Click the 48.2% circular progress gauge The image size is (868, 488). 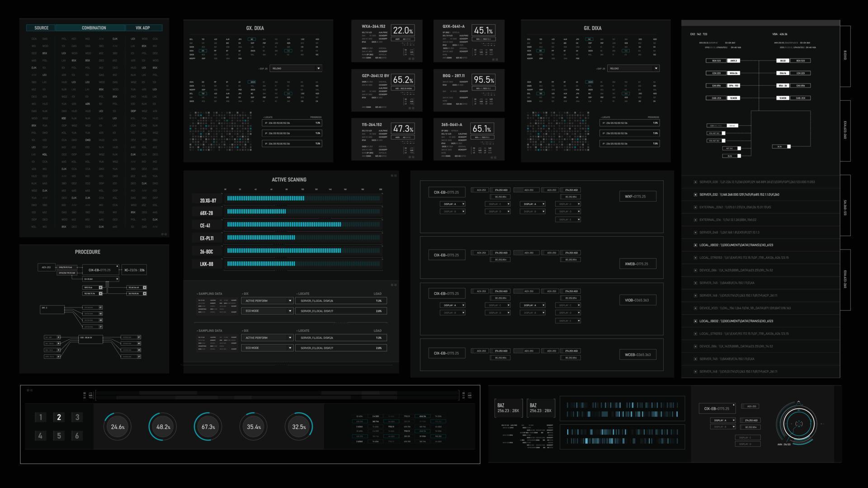162,426
